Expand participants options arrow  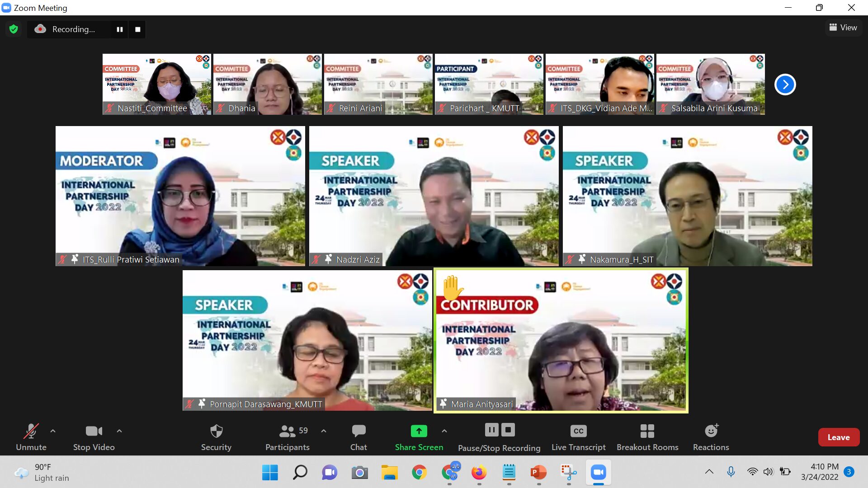coord(324,431)
